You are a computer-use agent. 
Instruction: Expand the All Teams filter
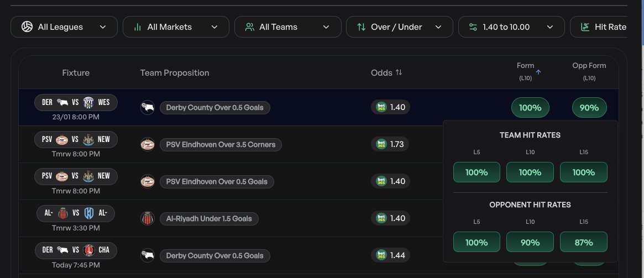(x=287, y=27)
